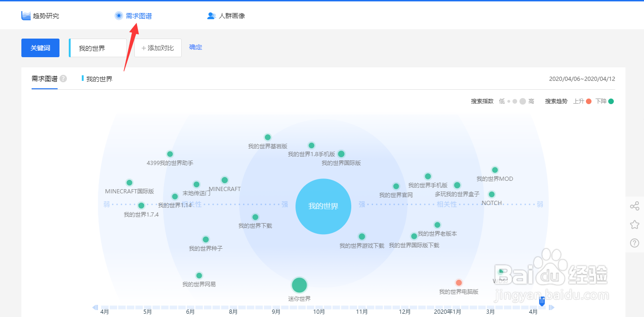Viewport: 644px width, 317px height.
Task: Click the 添加对比 button
Action: coord(158,48)
